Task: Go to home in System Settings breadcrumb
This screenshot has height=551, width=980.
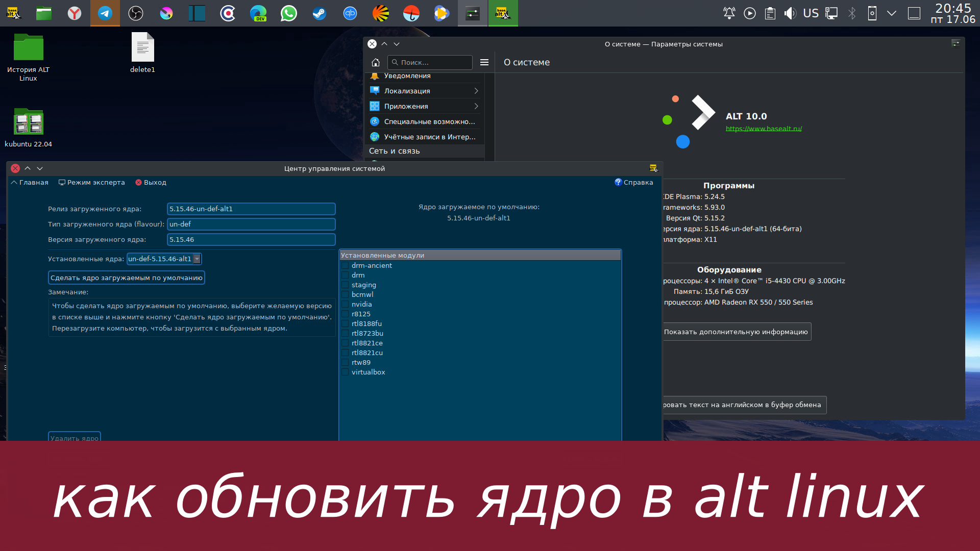Action: tap(376, 62)
